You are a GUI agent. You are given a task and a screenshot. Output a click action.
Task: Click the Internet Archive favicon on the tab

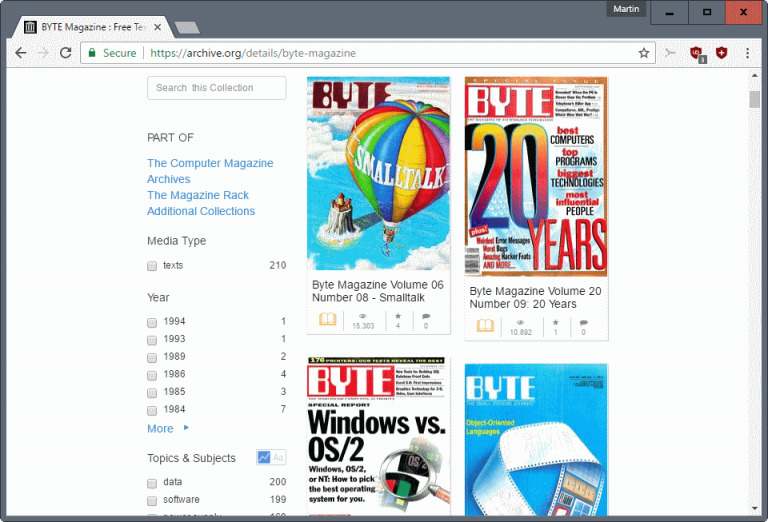tap(30, 27)
